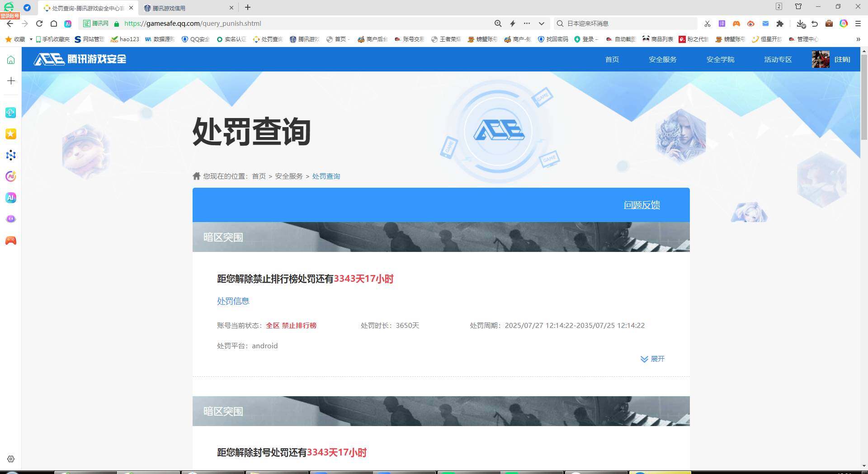Open the blue mail extension
The width and height of the screenshot is (868, 474).
point(765,24)
